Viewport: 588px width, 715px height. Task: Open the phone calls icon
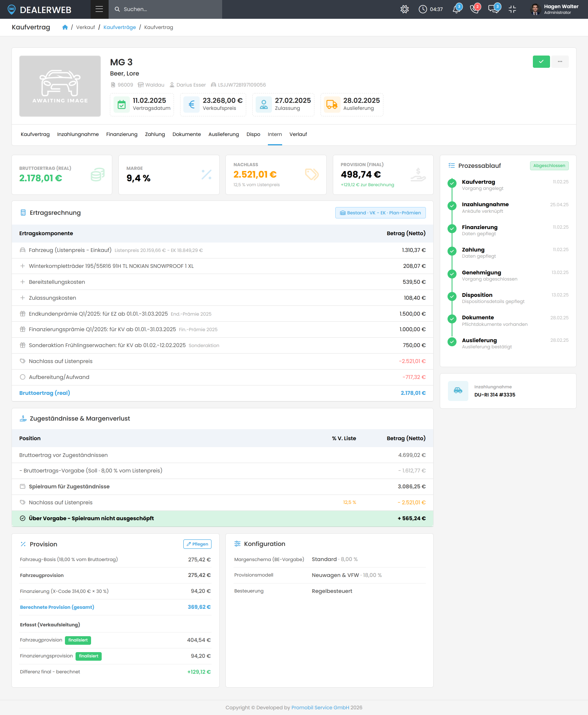475,9
